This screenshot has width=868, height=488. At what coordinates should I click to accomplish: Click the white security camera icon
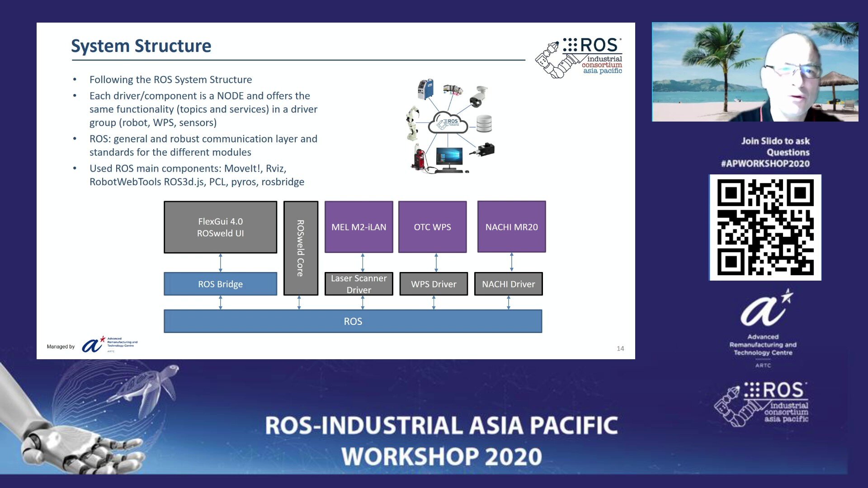point(479,96)
